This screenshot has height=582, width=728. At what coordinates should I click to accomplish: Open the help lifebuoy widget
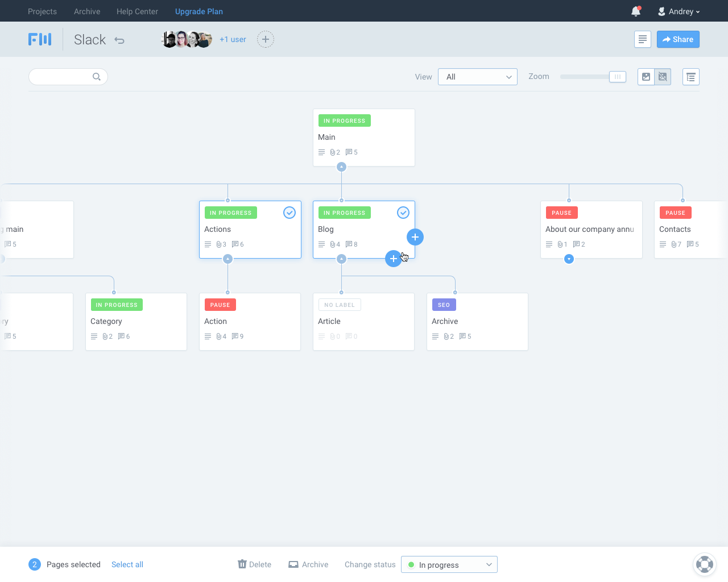(705, 564)
